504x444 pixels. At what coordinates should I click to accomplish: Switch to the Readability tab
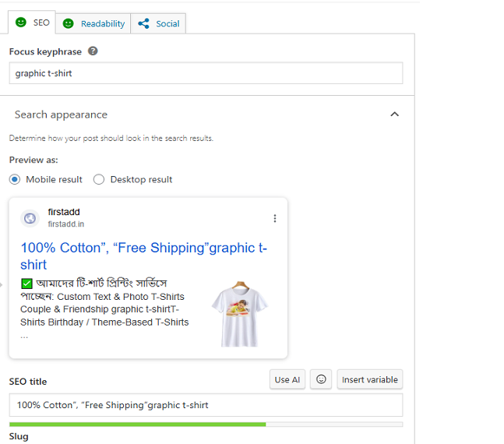(94, 23)
